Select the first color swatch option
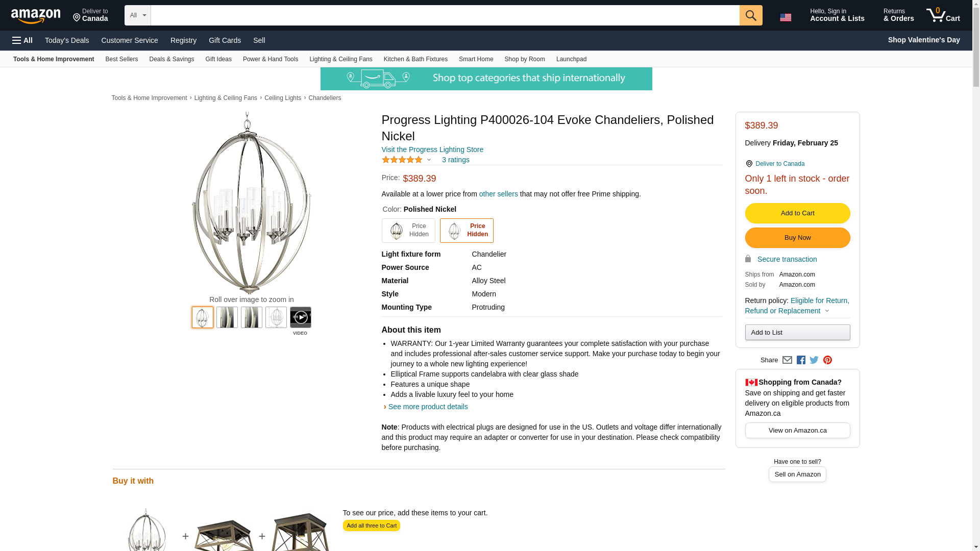The width and height of the screenshot is (980, 551). tap(408, 231)
